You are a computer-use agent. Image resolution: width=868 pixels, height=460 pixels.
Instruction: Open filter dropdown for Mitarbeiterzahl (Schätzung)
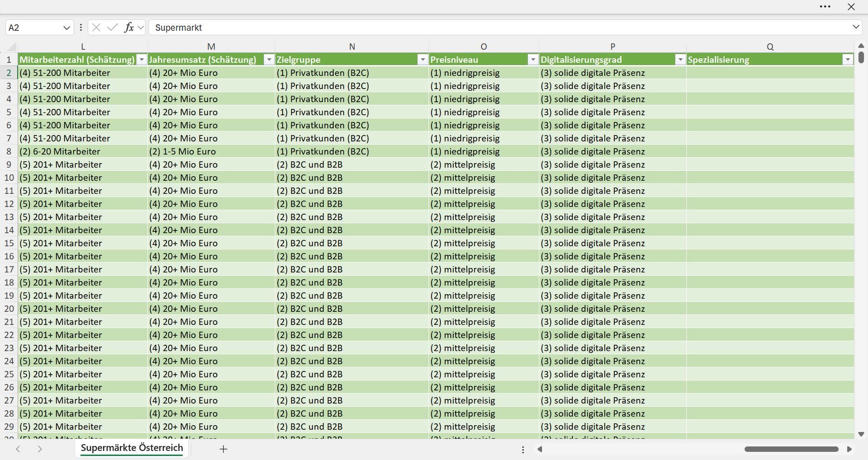(141, 59)
